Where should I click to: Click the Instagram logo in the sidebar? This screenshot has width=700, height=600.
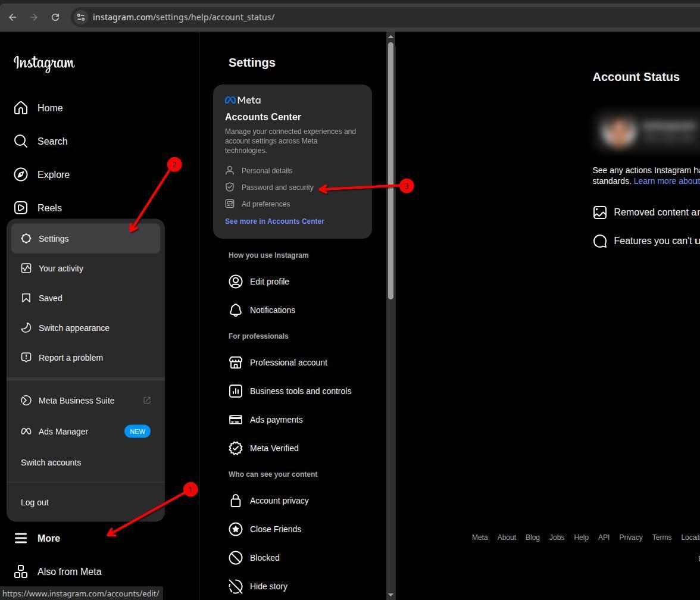[44, 63]
